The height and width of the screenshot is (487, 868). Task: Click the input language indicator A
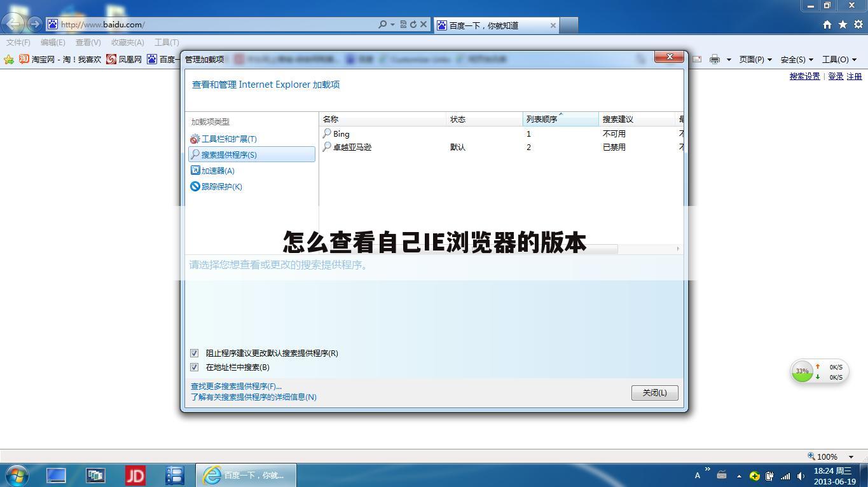coord(698,476)
